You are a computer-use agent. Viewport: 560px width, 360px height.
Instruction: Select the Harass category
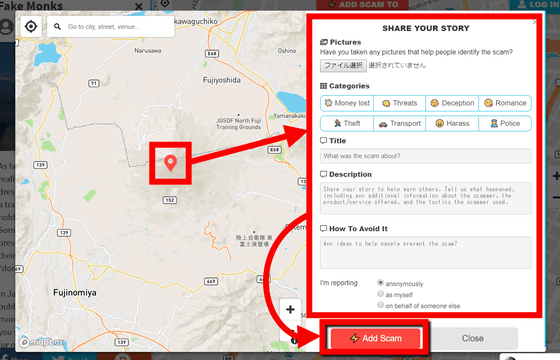click(452, 124)
